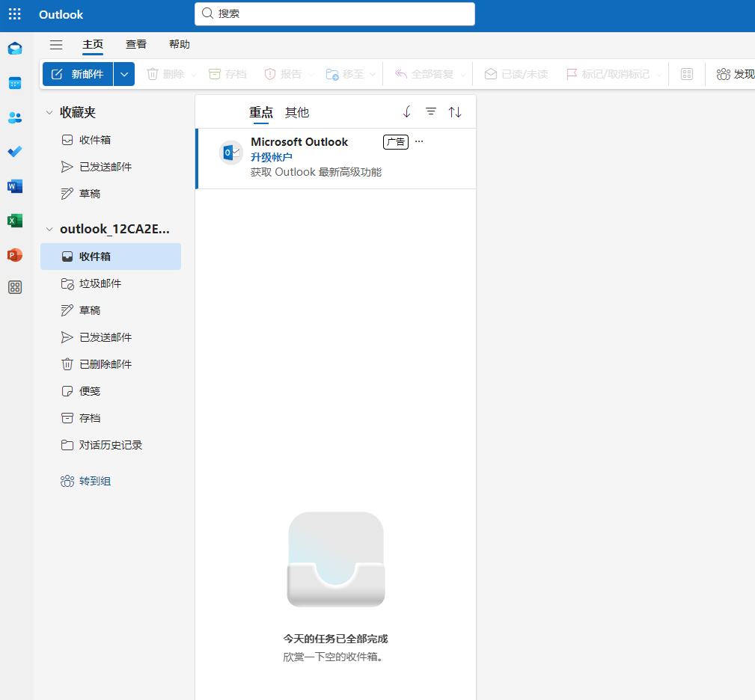Screen dimensions: 755x700
Task: Click in the 搜索 search box
Action: pos(334,13)
